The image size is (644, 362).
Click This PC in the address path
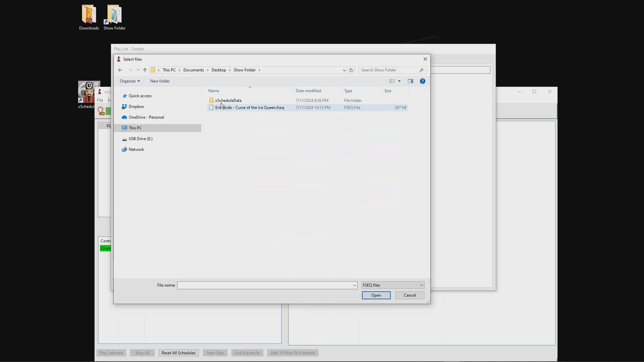coord(169,70)
